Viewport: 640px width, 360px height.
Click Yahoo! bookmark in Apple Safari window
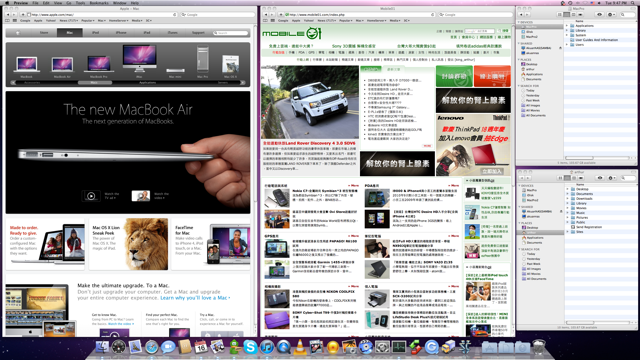point(51,20)
